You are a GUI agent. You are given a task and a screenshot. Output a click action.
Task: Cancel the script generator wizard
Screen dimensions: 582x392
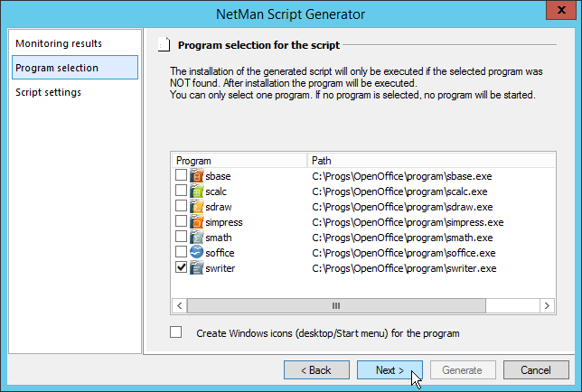click(535, 370)
